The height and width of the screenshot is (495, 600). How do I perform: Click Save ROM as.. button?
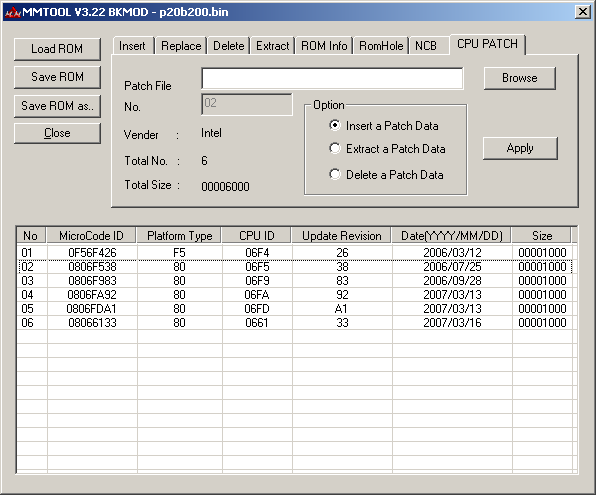(x=58, y=106)
